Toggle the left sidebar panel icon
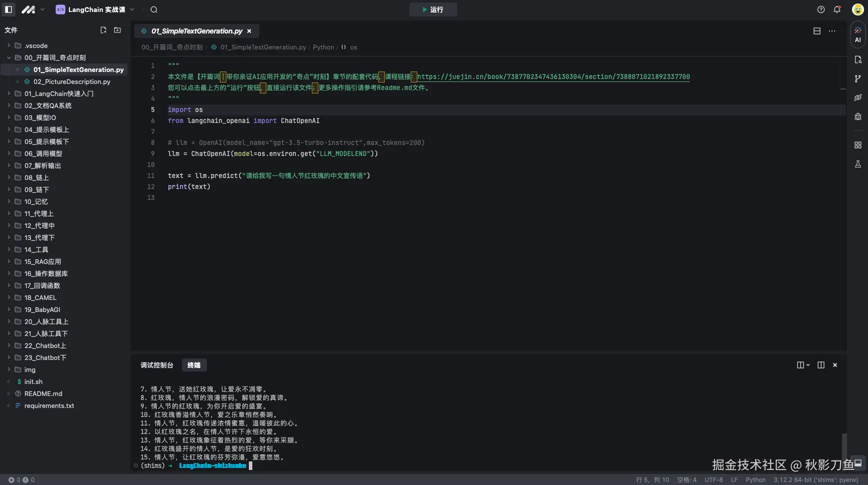868x485 pixels. pos(8,9)
